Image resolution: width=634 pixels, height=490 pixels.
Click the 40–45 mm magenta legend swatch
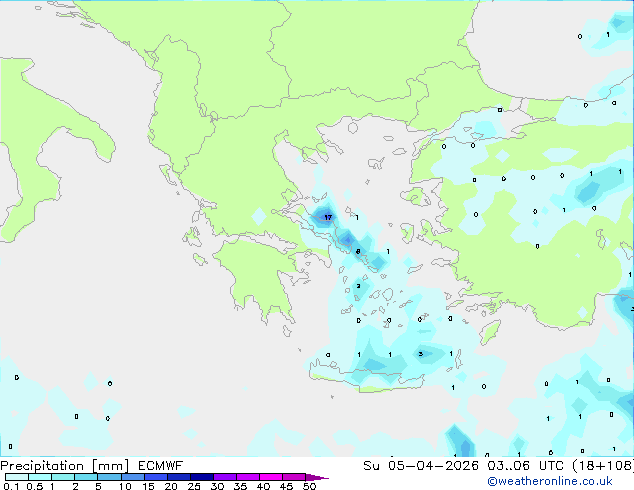271,477
